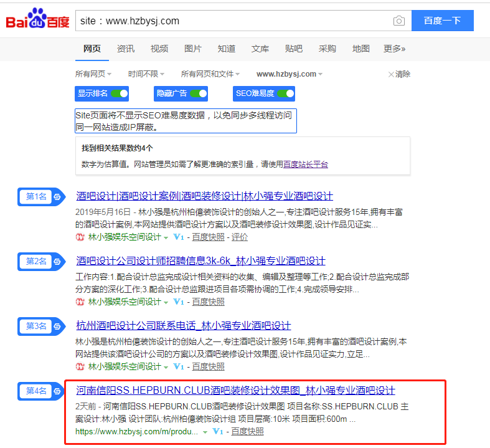Expand arrow beside second result's 林小强娱乐空间设计
The height and width of the screenshot is (448, 490).
click(166, 303)
